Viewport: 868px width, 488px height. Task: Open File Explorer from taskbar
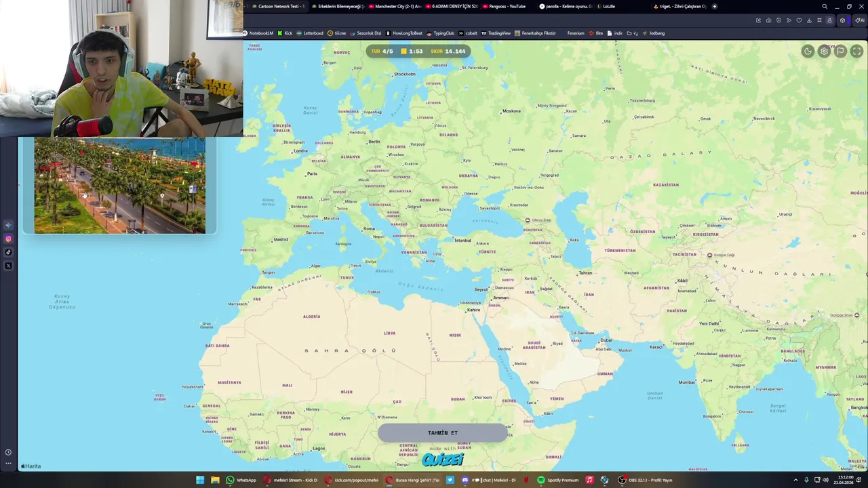point(215,480)
